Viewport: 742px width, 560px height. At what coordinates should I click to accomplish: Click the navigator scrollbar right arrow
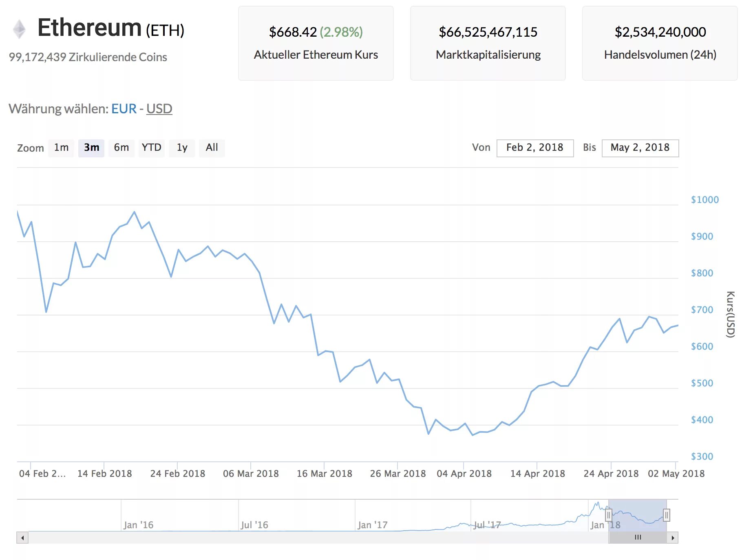673,538
